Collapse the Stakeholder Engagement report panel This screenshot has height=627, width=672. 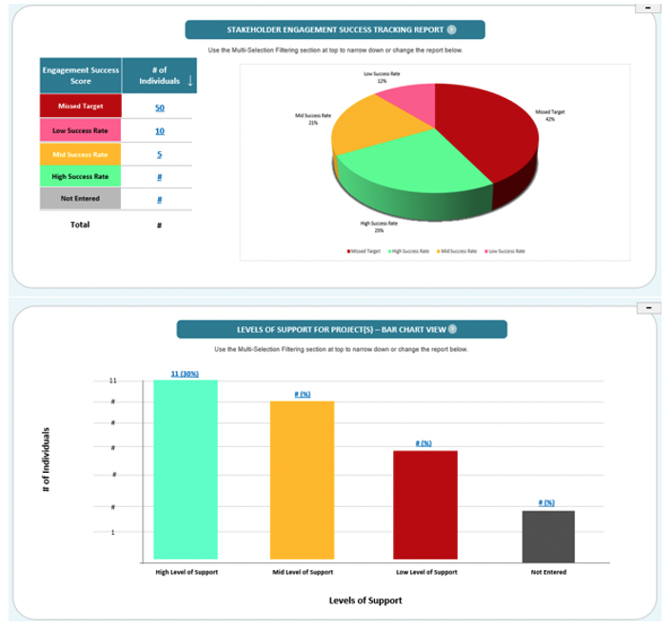tap(647, 8)
